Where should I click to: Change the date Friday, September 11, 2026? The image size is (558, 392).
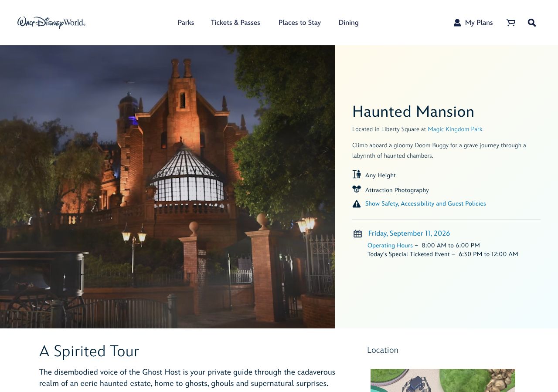(x=409, y=233)
